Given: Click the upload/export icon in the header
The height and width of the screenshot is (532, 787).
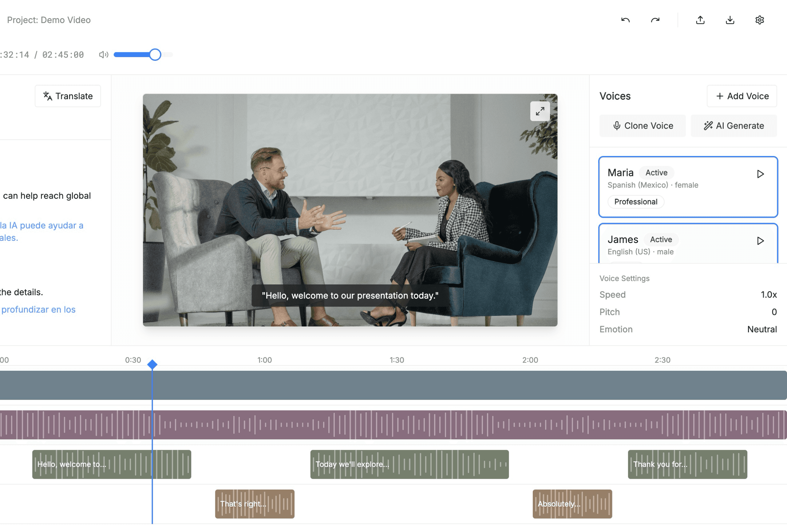Looking at the screenshot, I should click(x=700, y=20).
